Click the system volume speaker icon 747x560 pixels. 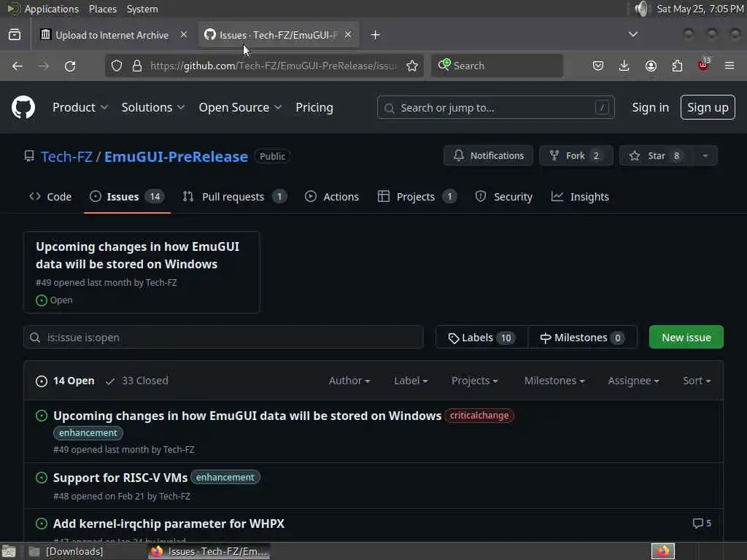click(642, 9)
